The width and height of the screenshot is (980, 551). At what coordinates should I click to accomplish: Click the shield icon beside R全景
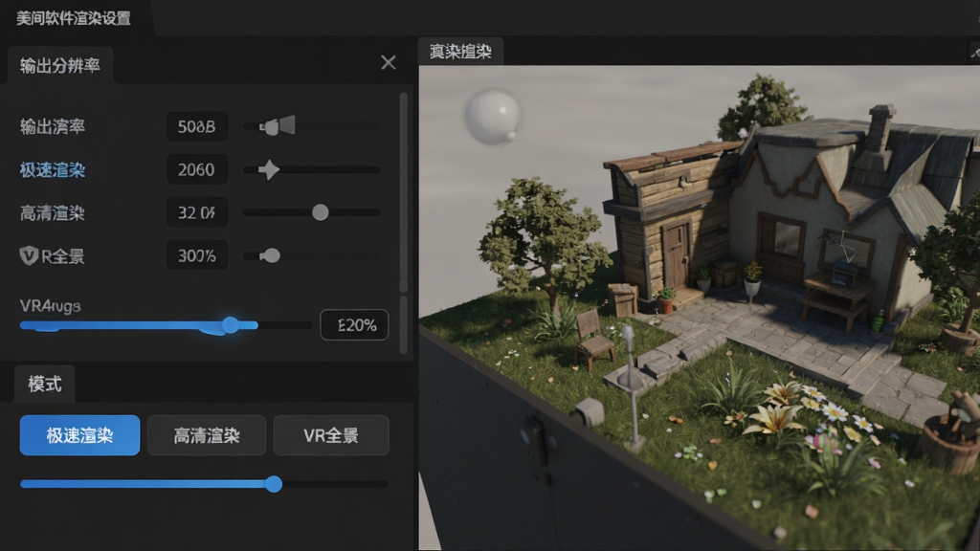tap(29, 255)
